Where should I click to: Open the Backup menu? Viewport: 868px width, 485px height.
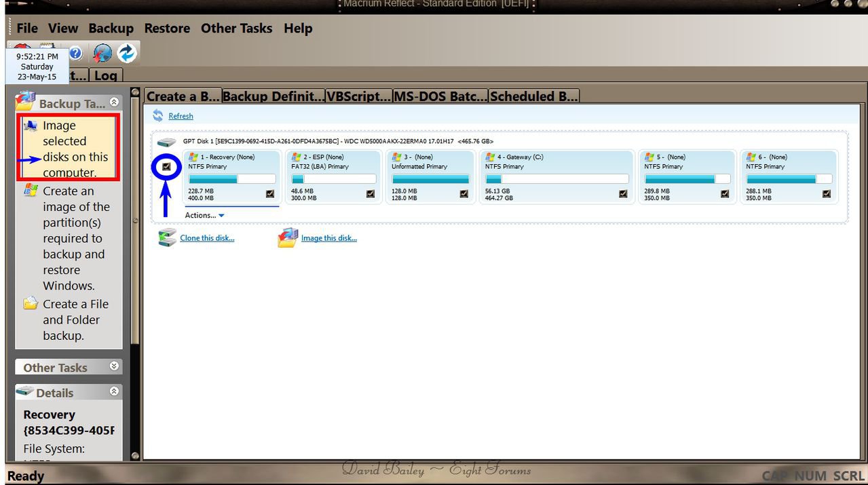pyautogui.click(x=111, y=28)
